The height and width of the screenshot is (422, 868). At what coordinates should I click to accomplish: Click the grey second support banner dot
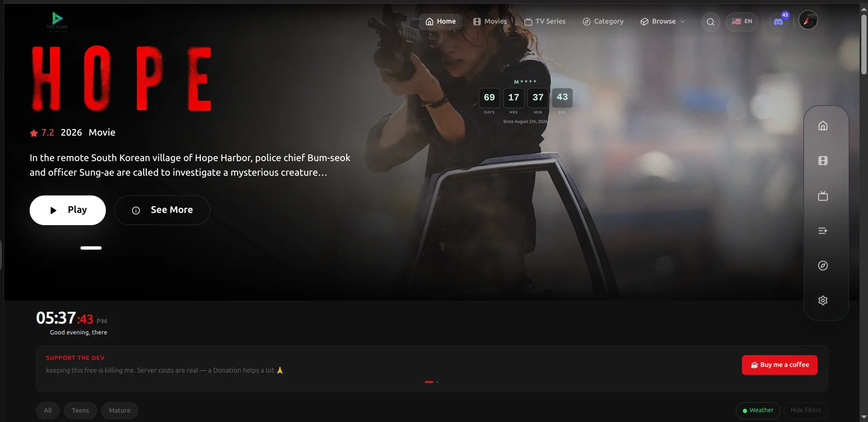point(438,382)
